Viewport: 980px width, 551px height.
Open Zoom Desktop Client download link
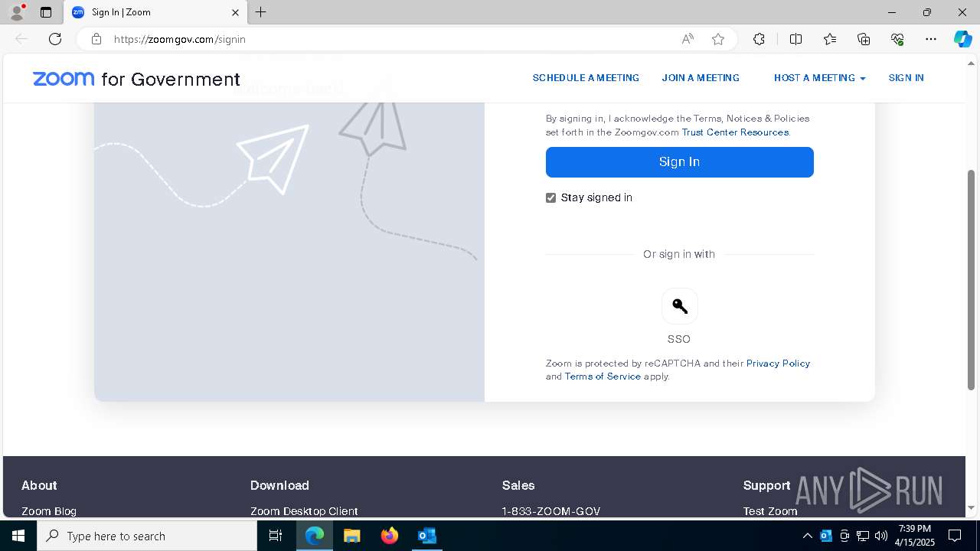pyautogui.click(x=304, y=511)
